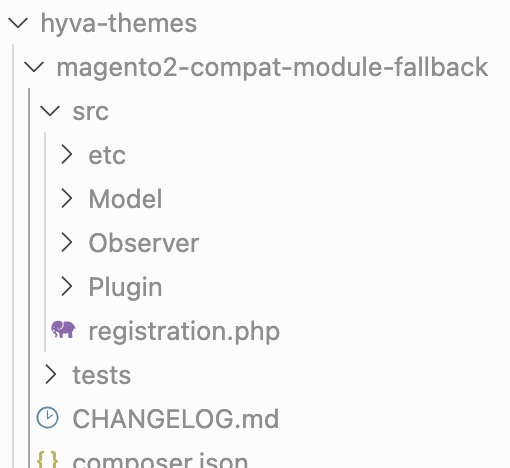Collapse the magento2-compat-module-fallback chevron
The image size is (510, 468).
tap(34, 67)
